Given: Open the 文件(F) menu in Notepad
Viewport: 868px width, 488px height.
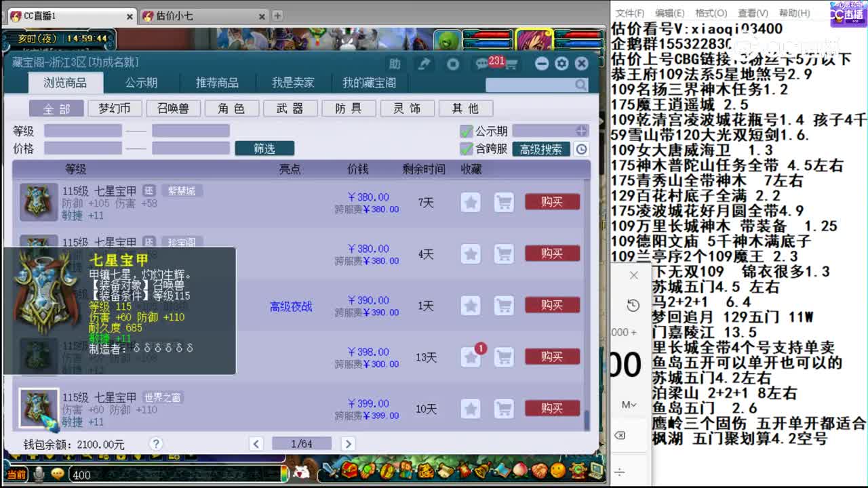Looking at the screenshot, I should (630, 13).
